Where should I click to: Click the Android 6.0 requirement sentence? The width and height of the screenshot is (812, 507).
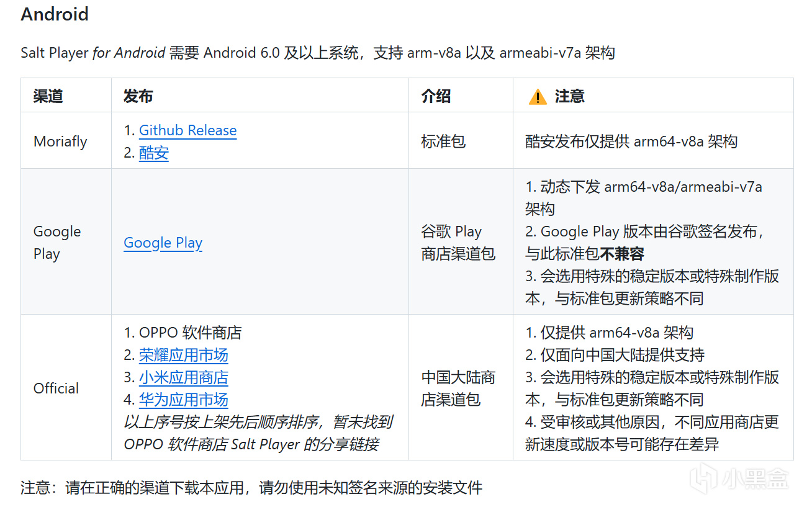318,53
